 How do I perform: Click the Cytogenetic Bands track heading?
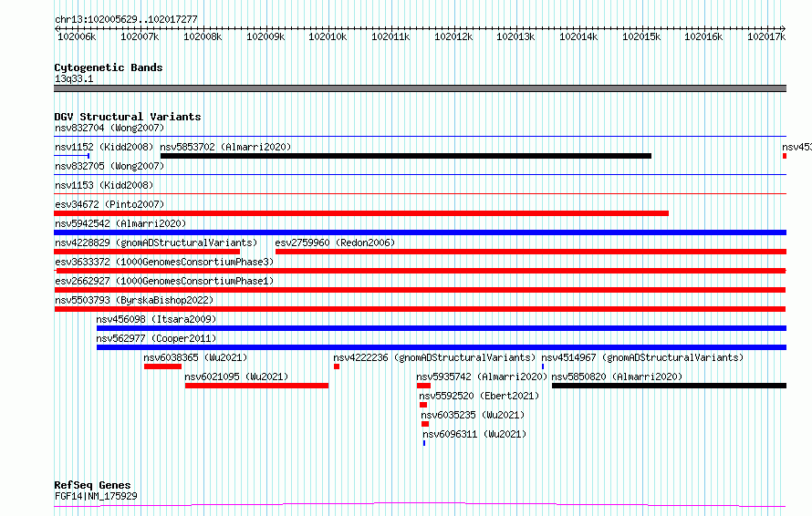(109, 67)
